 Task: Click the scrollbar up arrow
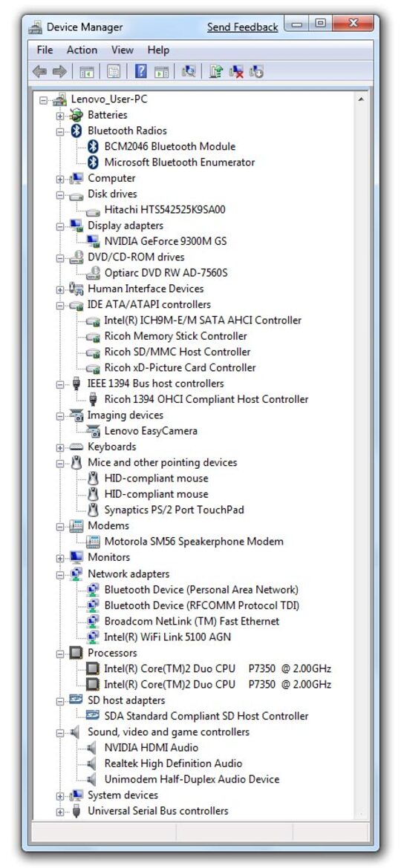click(362, 99)
